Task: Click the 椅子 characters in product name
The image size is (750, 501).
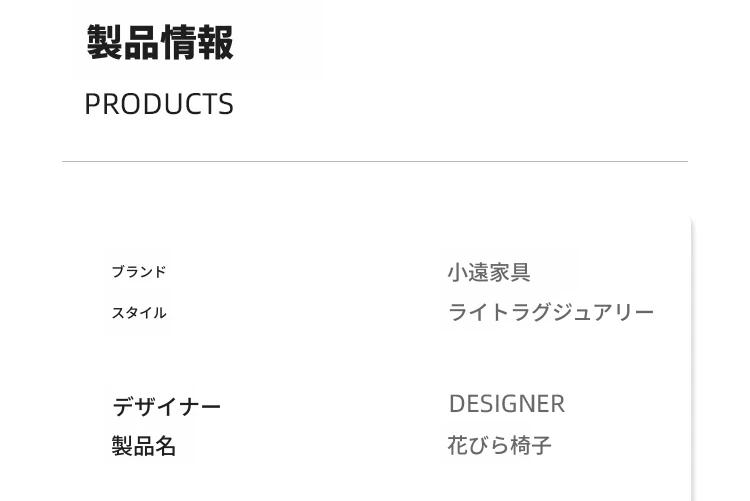Action: [x=531, y=445]
